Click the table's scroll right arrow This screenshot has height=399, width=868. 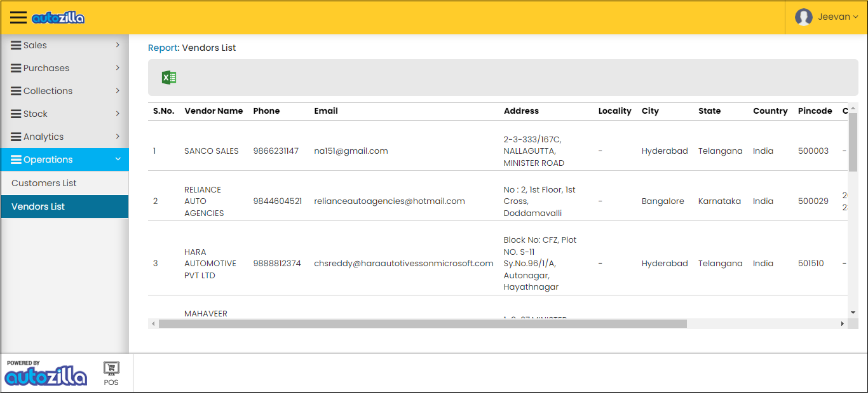click(x=843, y=324)
